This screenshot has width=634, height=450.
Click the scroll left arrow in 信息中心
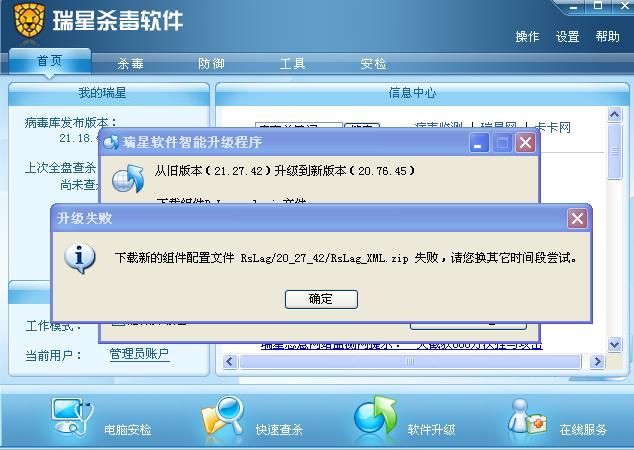coord(230,361)
